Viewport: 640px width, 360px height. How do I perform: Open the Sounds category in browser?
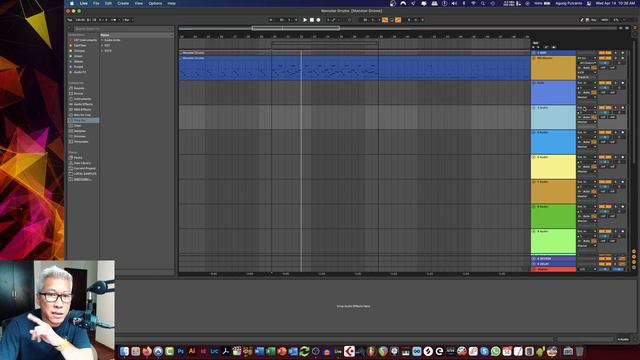[79, 88]
